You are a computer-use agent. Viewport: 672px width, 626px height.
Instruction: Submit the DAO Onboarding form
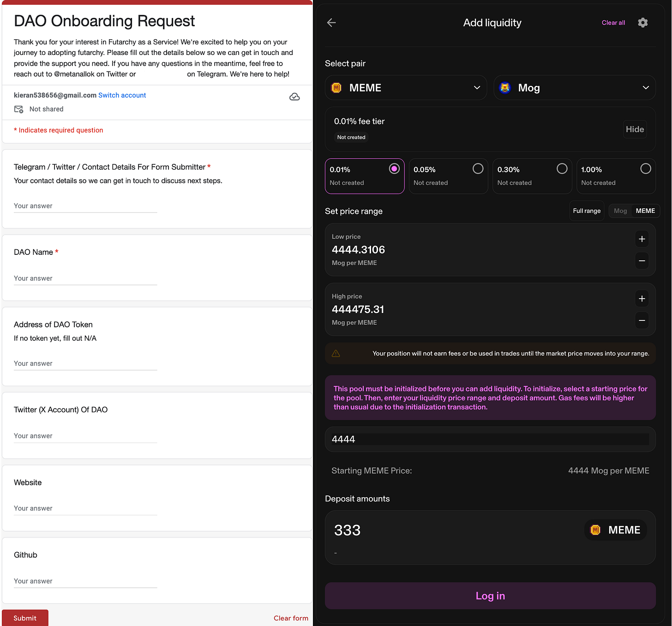click(25, 618)
